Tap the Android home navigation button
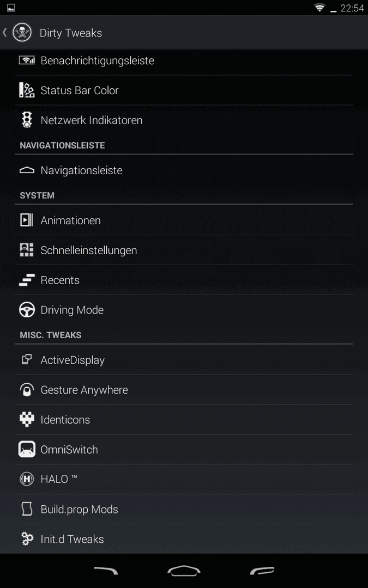Screen dimensions: 368x588 184,571
